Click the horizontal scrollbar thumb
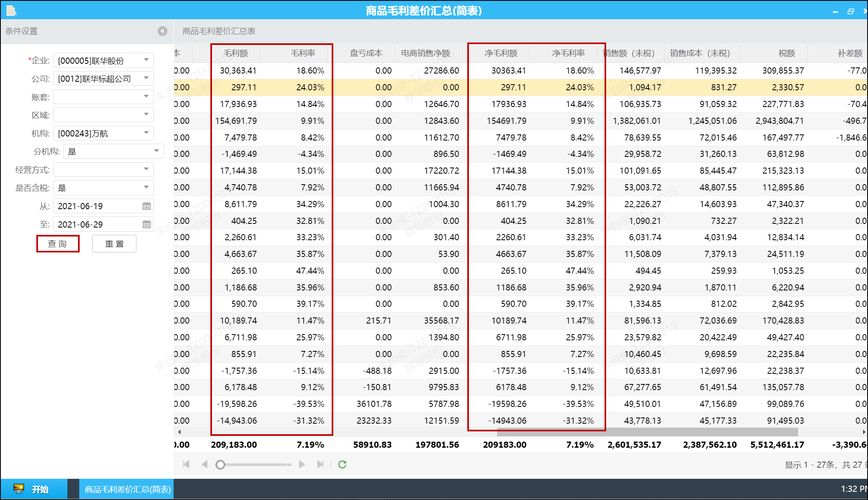This screenshot has width=868, height=500. (647, 432)
